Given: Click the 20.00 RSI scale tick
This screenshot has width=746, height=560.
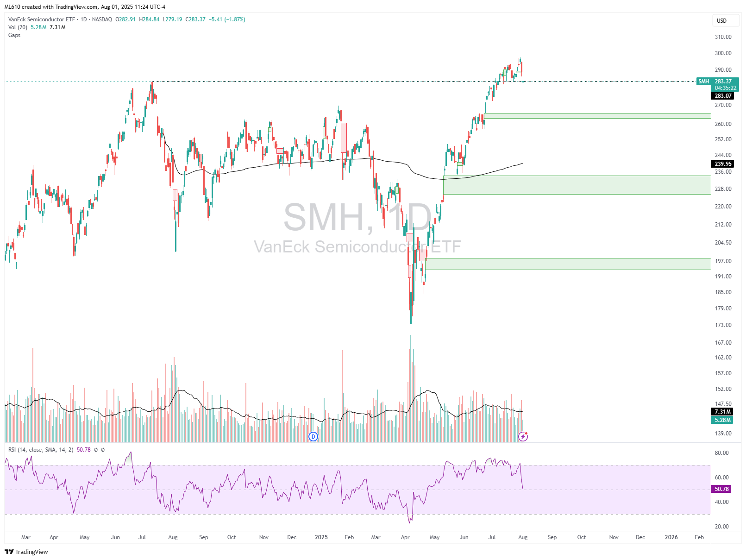Looking at the screenshot, I should 721,527.
